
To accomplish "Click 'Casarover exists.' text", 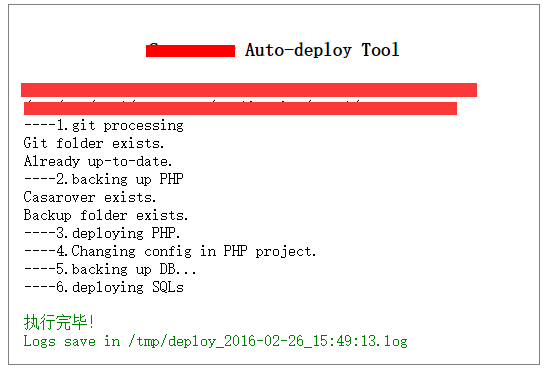I will tap(90, 197).
